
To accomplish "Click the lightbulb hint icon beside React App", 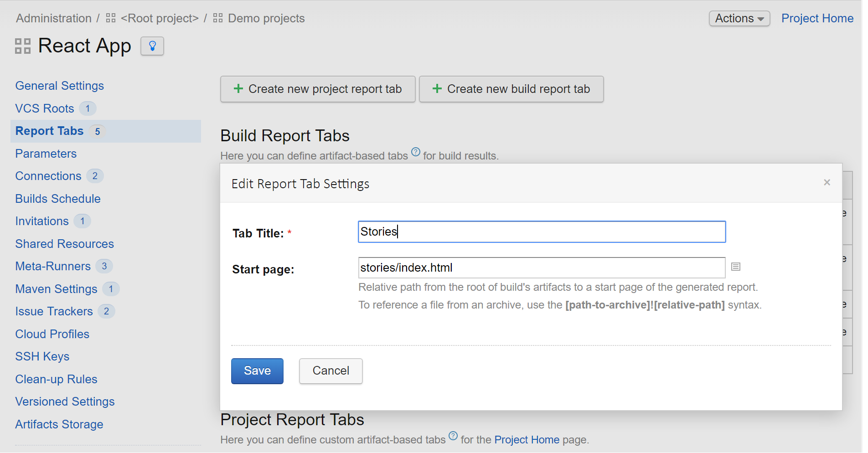I will (152, 46).
